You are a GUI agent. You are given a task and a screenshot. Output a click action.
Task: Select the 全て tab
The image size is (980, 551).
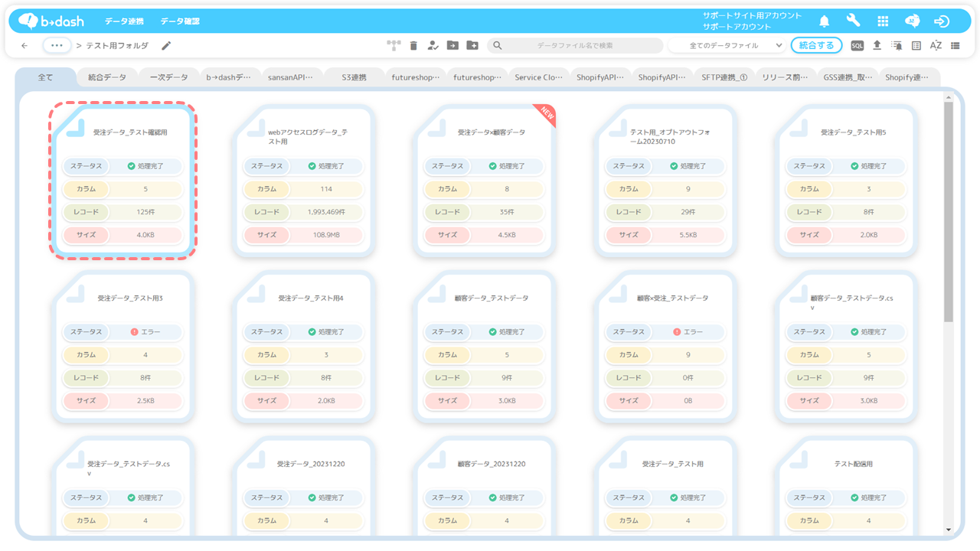[x=46, y=77]
